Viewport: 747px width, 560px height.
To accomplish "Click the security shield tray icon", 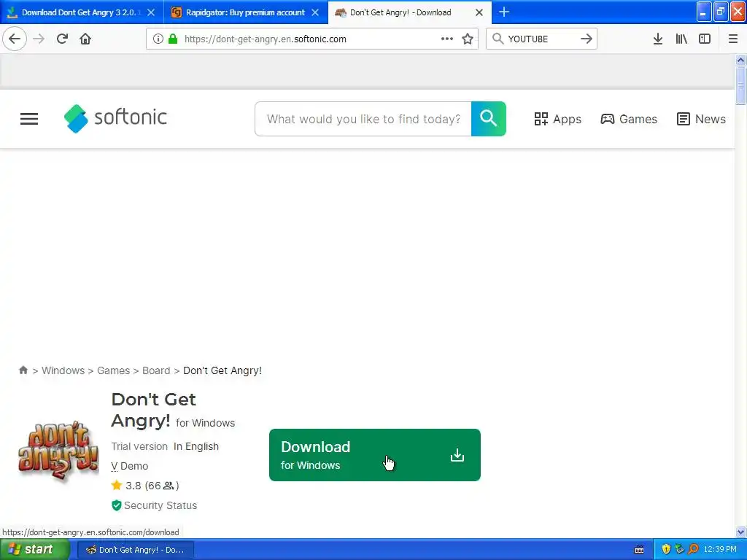I will tap(666, 549).
